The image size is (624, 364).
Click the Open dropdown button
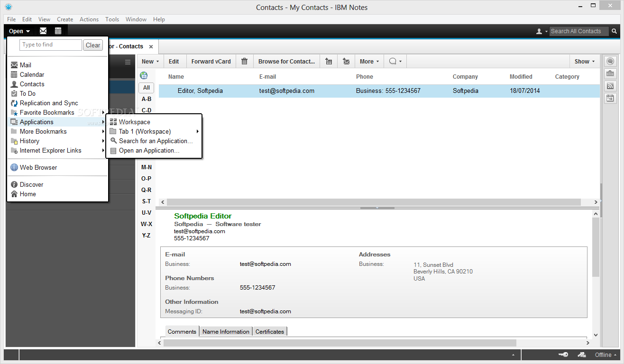pyautogui.click(x=19, y=31)
